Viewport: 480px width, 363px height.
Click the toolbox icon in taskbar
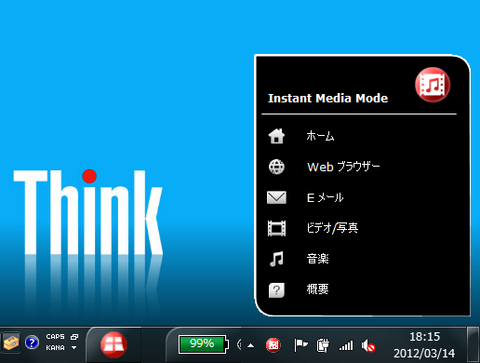pos(11,342)
